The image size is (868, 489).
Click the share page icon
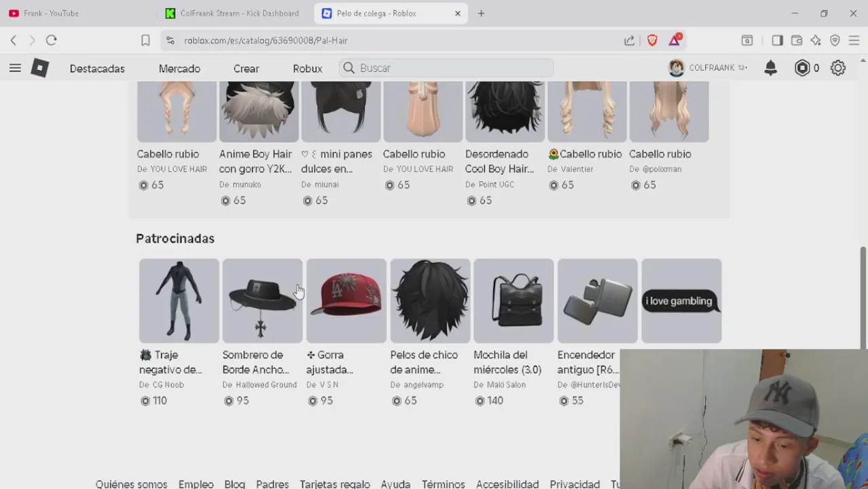[629, 40]
